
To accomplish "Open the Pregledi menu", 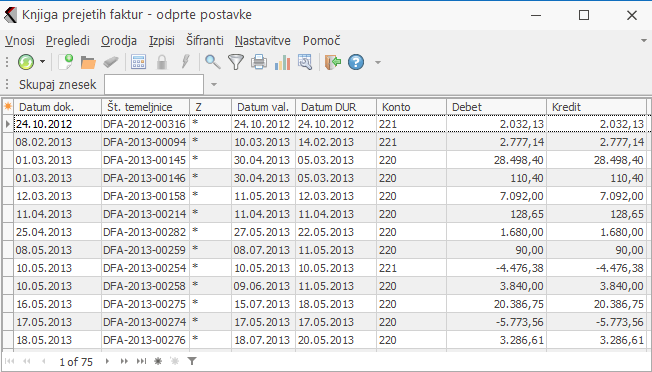I will coord(68,41).
